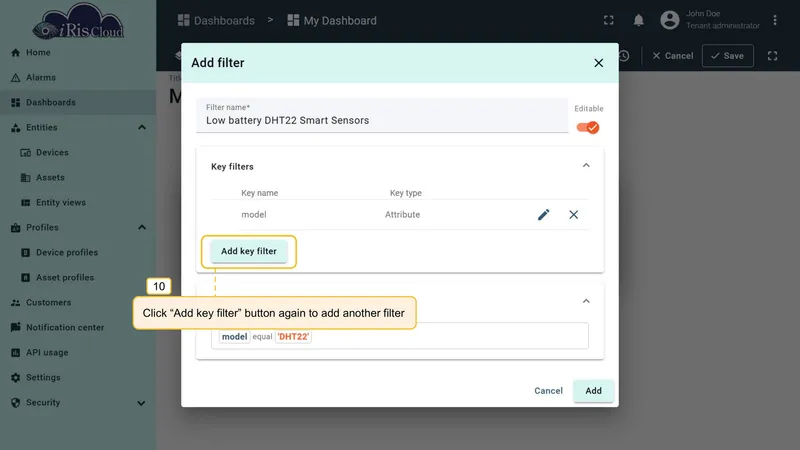Screen dimensions: 800x450
Task: Open the top-right kebab menu
Action: click(x=774, y=20)
